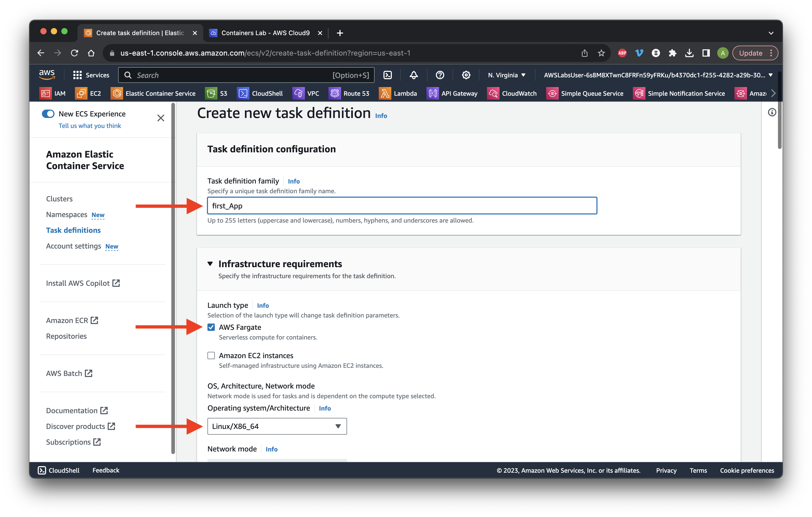Open the S3 service shortcut

[x=216, y=94]
